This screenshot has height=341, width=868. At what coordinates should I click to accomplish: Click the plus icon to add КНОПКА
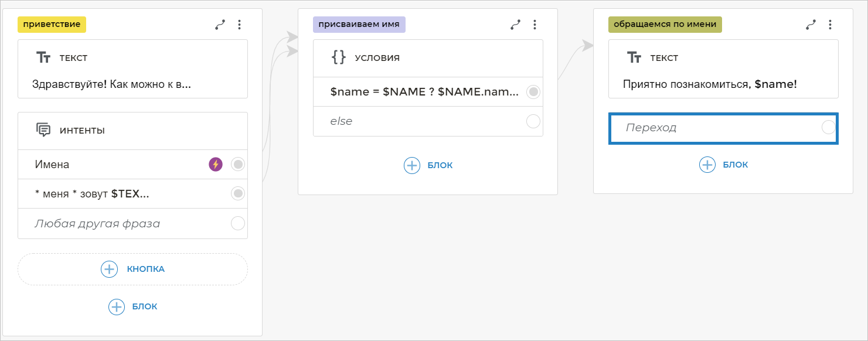coord(110,269)
